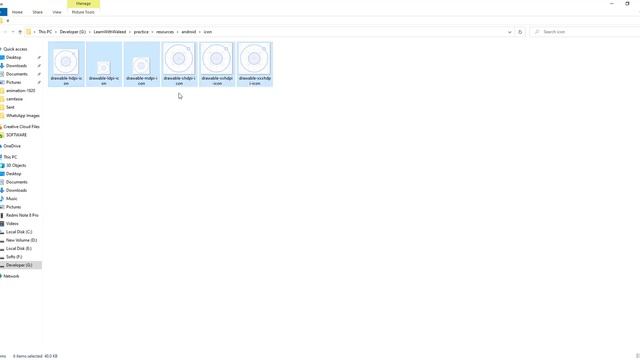Open Desktop under This PC
Viewport: 640px width, 360px height.
pyautogui.click(x=13, y=174)
